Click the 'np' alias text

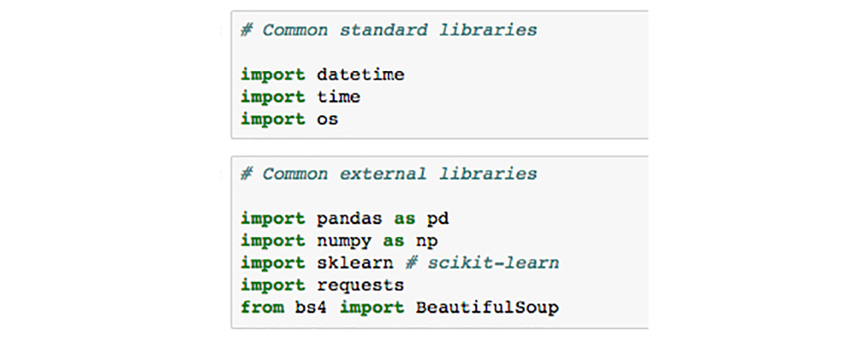point(427,242)
